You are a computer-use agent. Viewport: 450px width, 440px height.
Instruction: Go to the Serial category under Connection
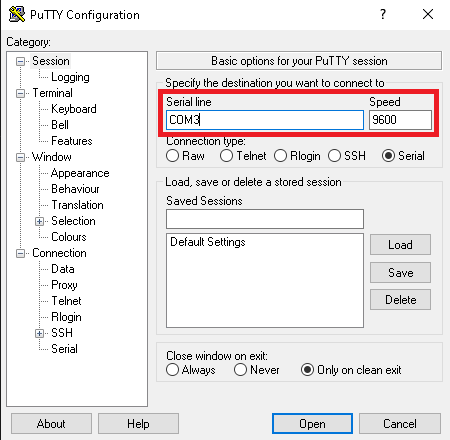coord(64,349)
